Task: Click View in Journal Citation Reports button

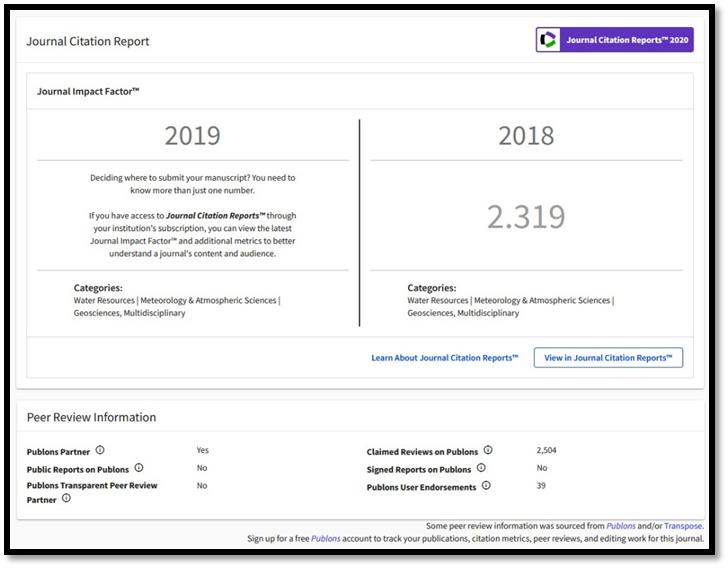Action: (608, 358)
